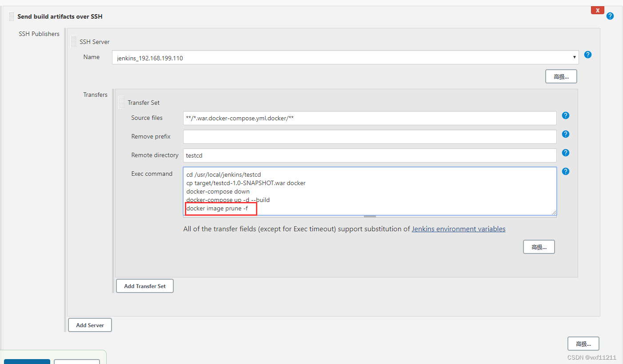Open help icon for Remote directory field
The width and height of the screenshot is (623, 364).
(x=566, y=153)
